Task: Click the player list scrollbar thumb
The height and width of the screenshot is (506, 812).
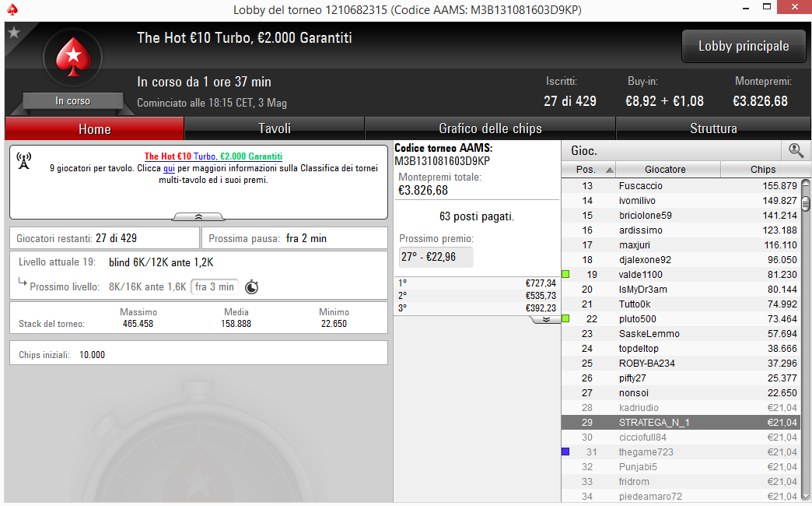Action: pos(805,203)
